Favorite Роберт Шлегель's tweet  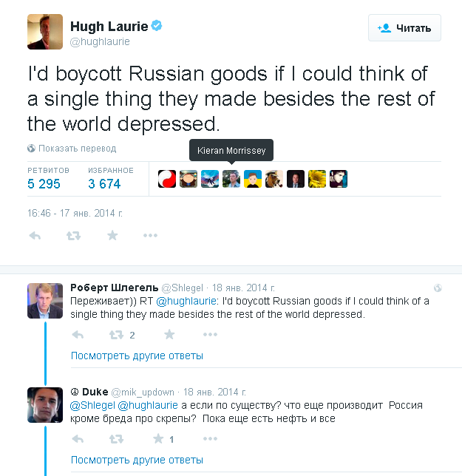(x=169, y=335)
